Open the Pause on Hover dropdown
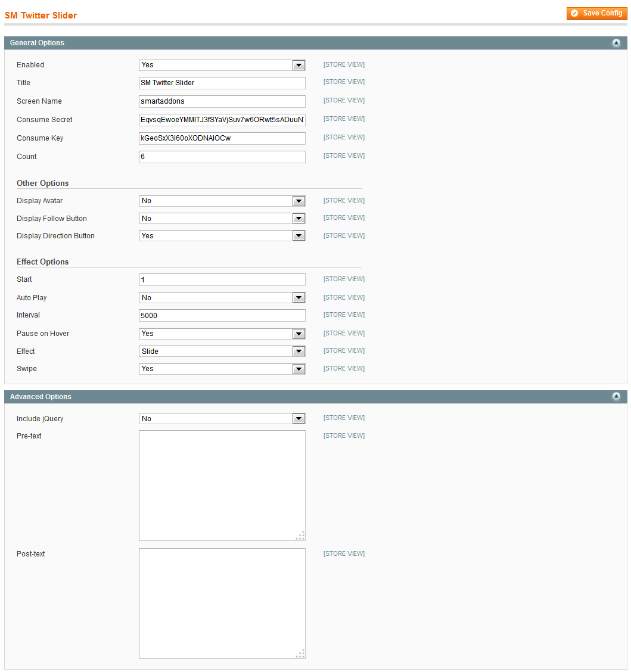The height and width of the screenshot is (672, 631). [x=222, y=334]
